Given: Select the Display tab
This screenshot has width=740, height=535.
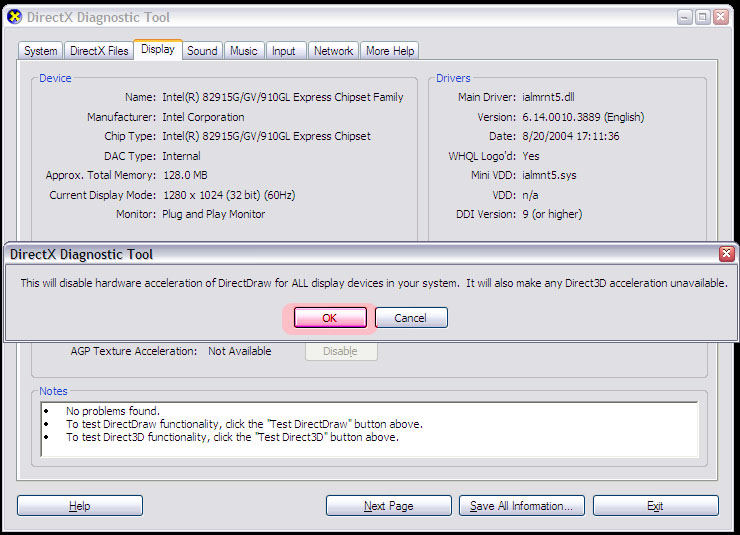Looking at the screenshot, I should [x=158, y=49].
